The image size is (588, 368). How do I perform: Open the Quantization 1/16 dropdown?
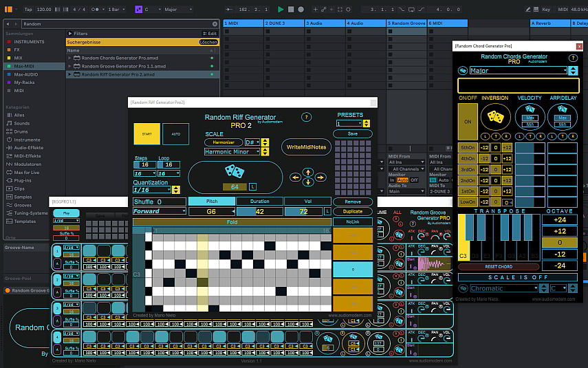(152, 190)
